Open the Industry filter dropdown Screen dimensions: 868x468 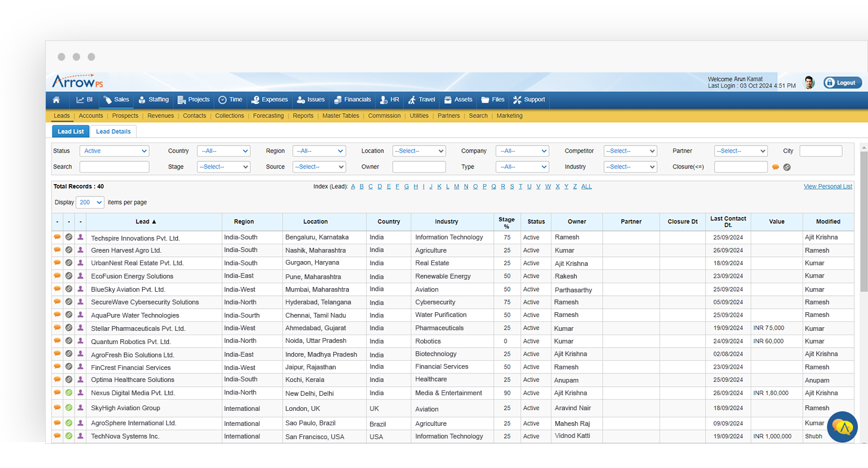(x=630, y=167)
